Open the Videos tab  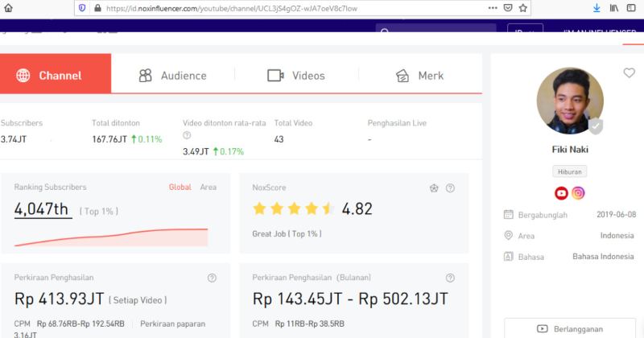(296, 76)
